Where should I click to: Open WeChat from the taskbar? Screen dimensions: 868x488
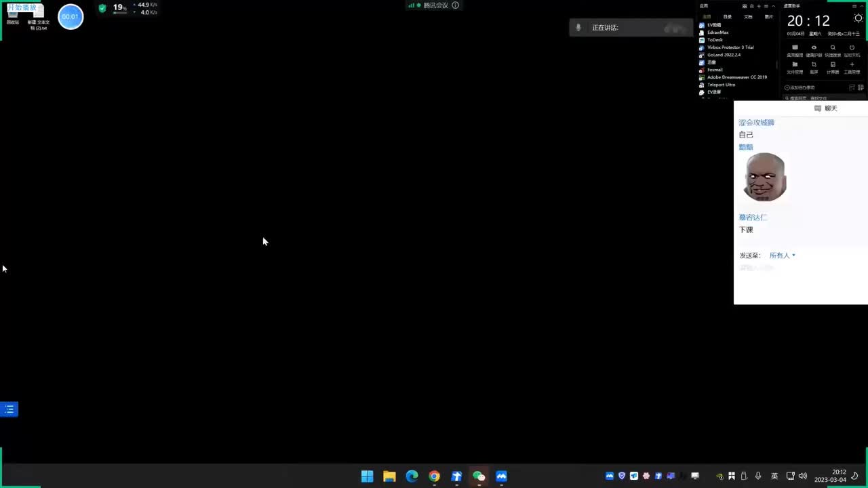pos(479,476)
